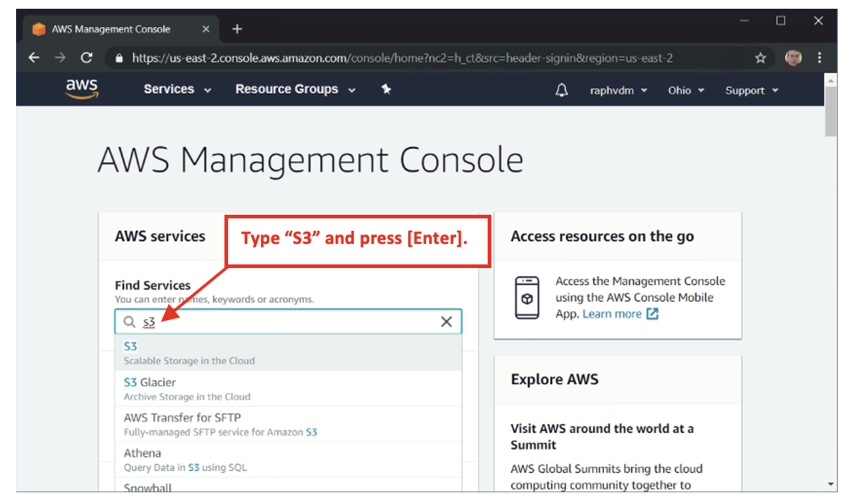Open the raphvdm account menu
The width and height of the screenshot is (851, 504).
click(619, 91)
